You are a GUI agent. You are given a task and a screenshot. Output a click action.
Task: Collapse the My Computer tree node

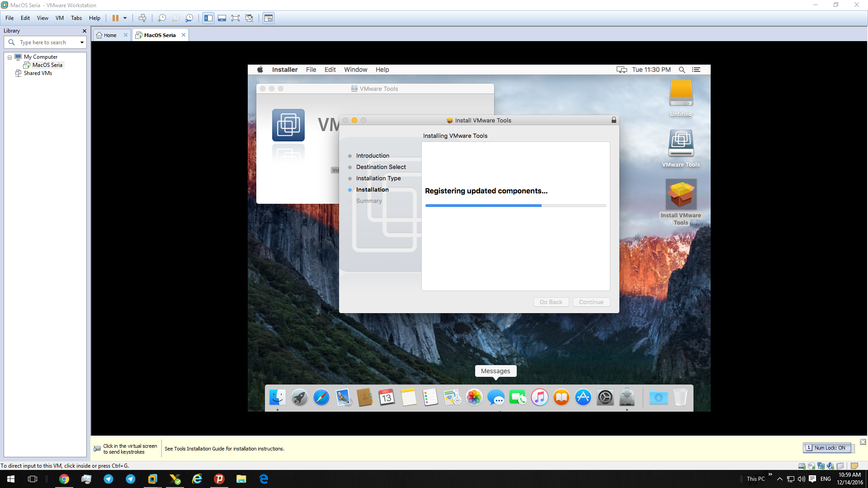coord(9,57)
